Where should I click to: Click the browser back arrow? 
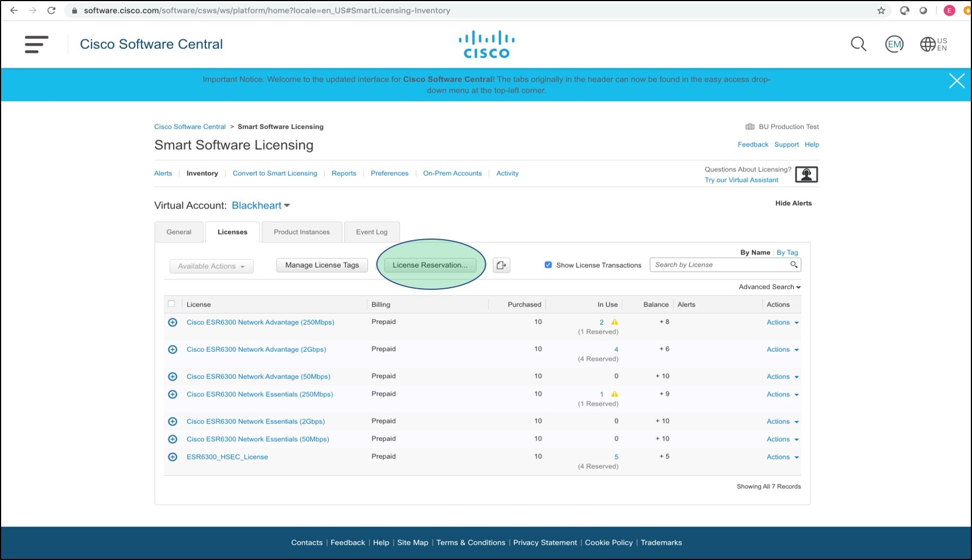click(x=14, y=10)
